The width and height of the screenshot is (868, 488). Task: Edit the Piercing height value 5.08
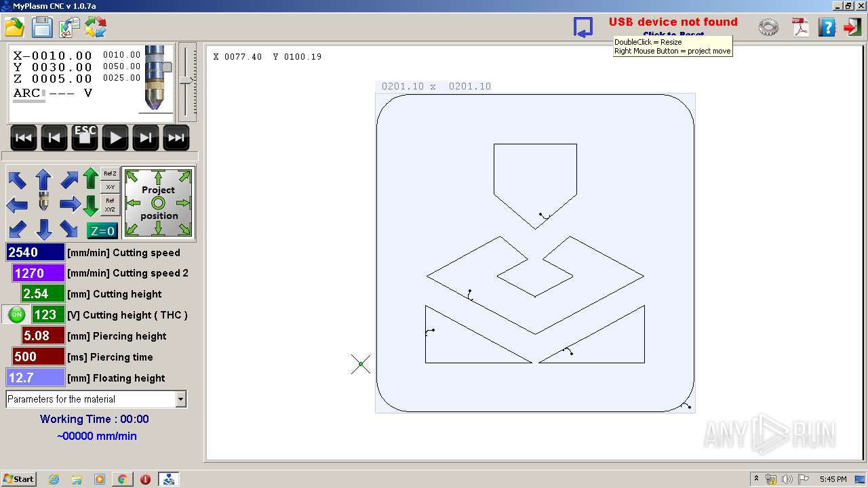click(43, 336)
